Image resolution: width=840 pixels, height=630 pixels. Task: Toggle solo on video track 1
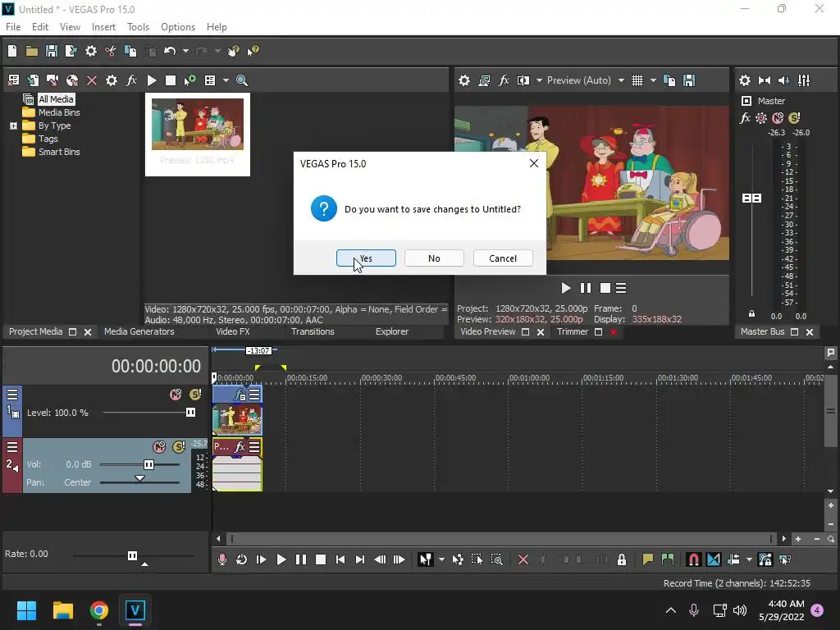[x=195, y=395]
